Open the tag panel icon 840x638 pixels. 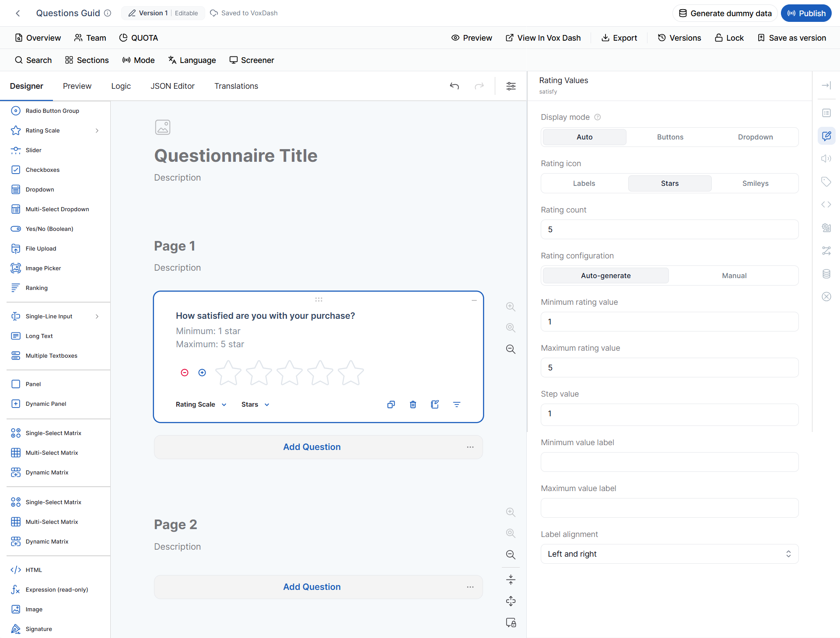[826, 181]
